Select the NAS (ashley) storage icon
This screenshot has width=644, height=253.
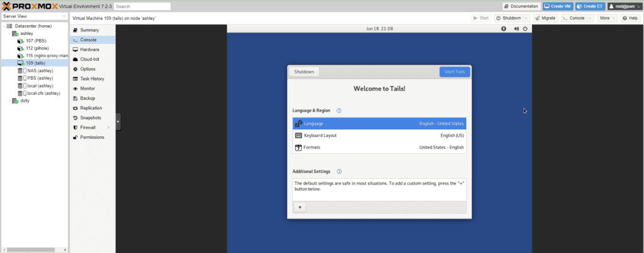(21, 70)
